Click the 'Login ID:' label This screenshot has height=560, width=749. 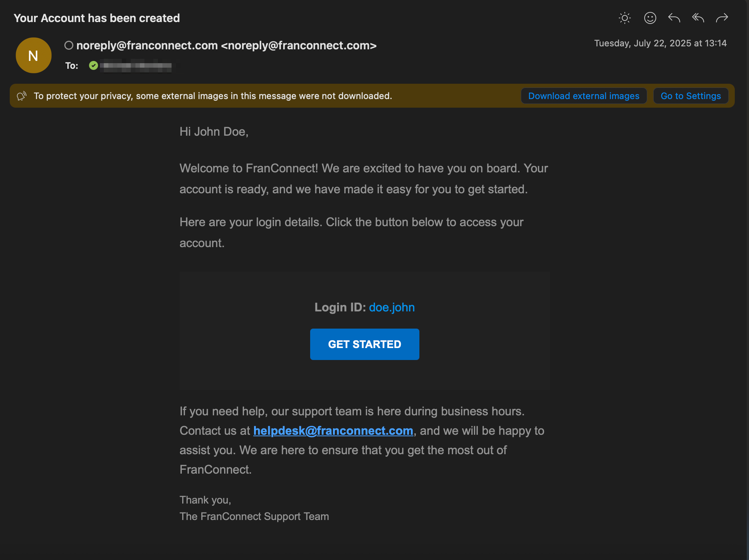[x=340, y=307]
